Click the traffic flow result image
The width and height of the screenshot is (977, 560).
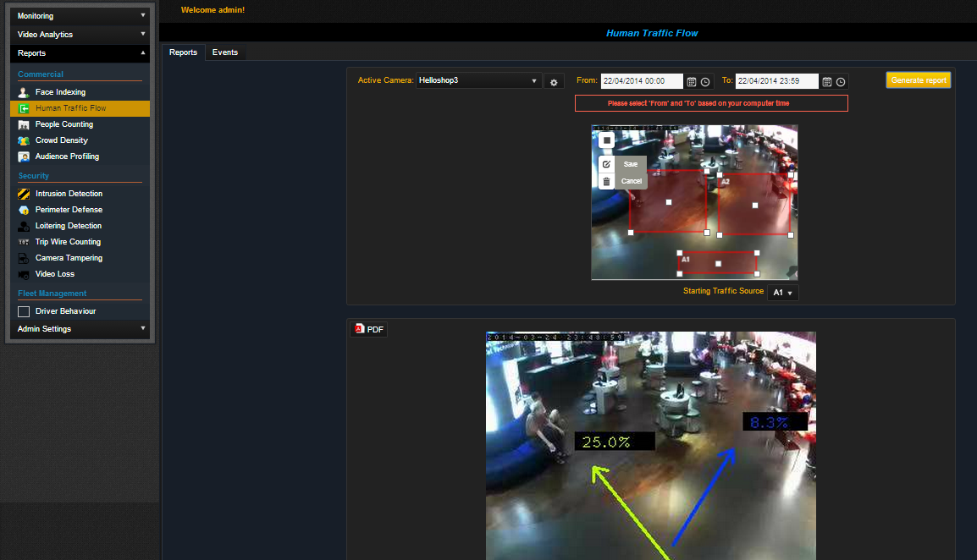click(x=650, y=446)
